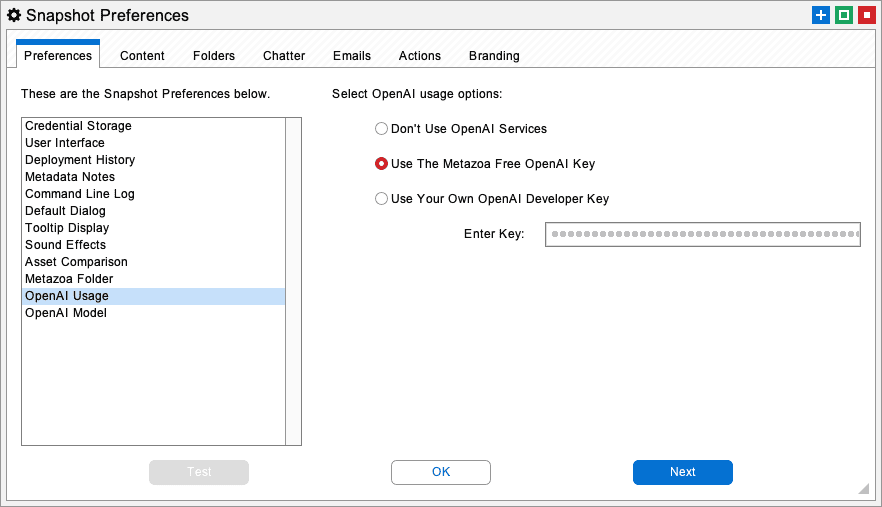
Task: Open the Folders tab
Action: point(214,56)
